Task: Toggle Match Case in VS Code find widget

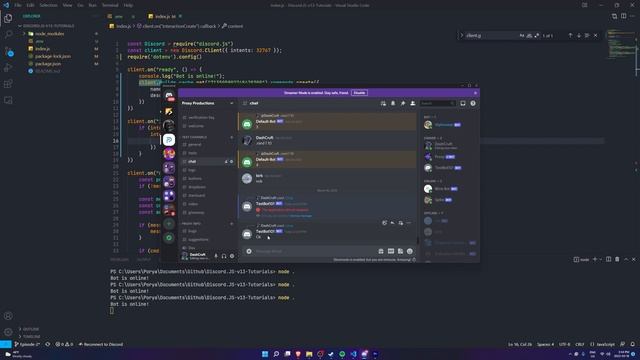Action: [x=522, y=36]
